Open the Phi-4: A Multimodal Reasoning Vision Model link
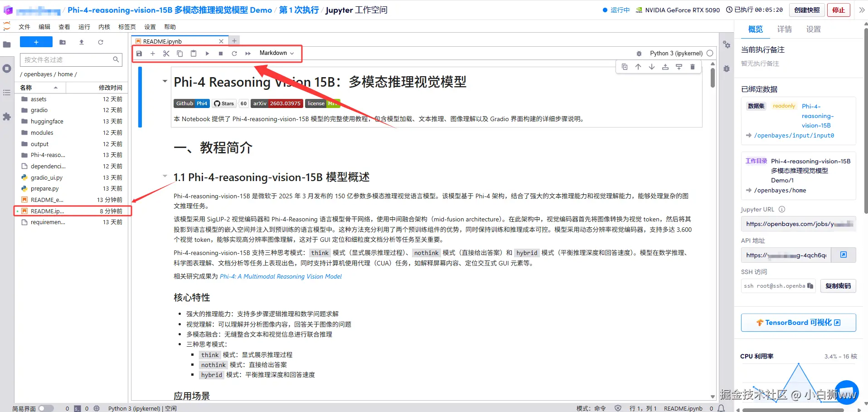Image resolution: width=868 pixels, height=412 pixels. 281,276
